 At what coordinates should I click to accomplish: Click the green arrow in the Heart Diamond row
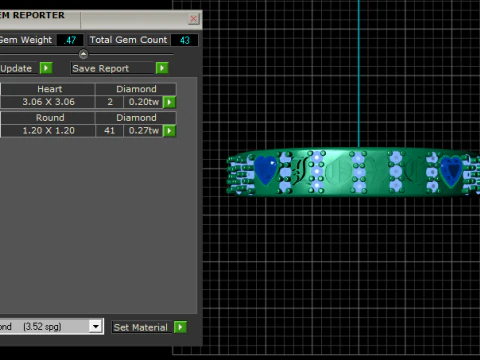(169, 102)
